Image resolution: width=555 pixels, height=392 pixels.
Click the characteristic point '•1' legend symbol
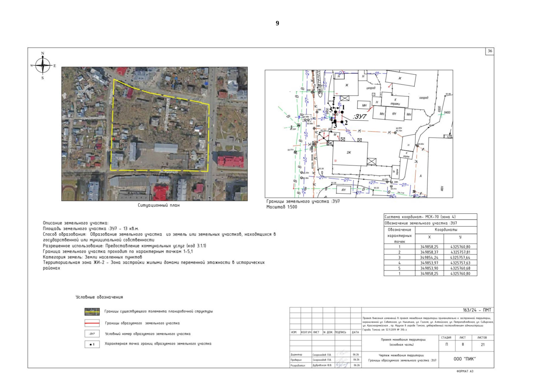tap(92, 344)
